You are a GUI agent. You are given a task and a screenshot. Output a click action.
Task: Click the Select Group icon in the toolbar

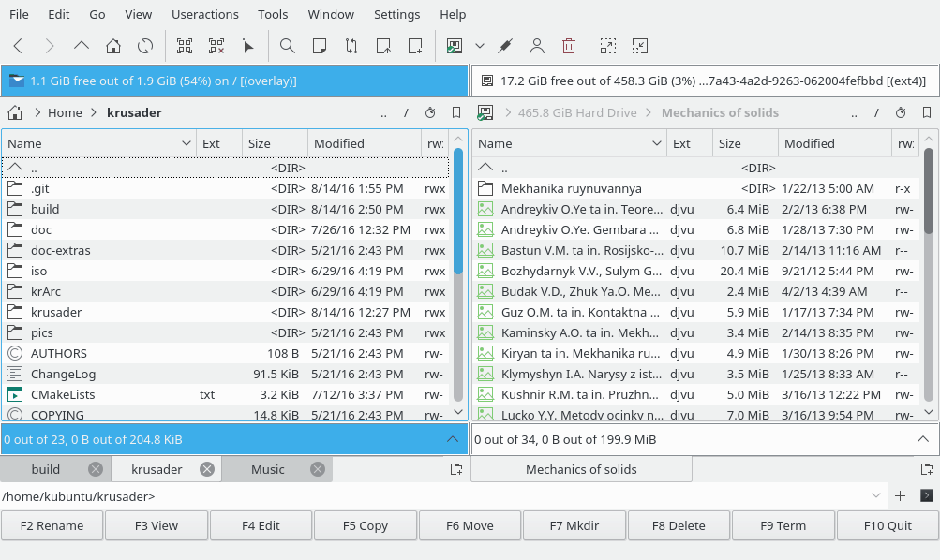click(x=185, y=46)
